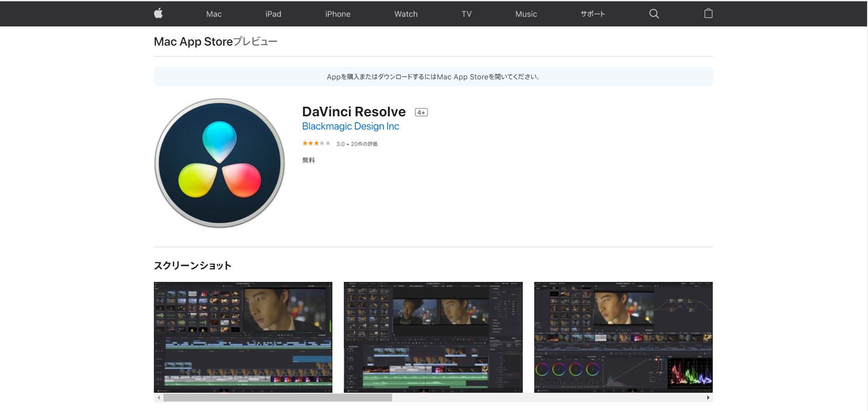Open third screenshot with color wheels
The width and height of the screenshot is (868, 411).
(623, 337)
